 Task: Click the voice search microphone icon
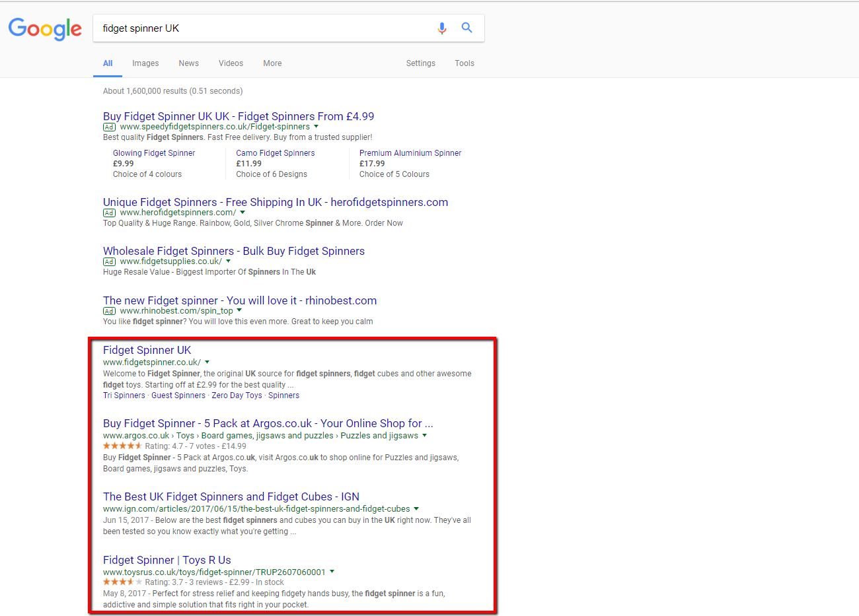click(x=441, y=28)
